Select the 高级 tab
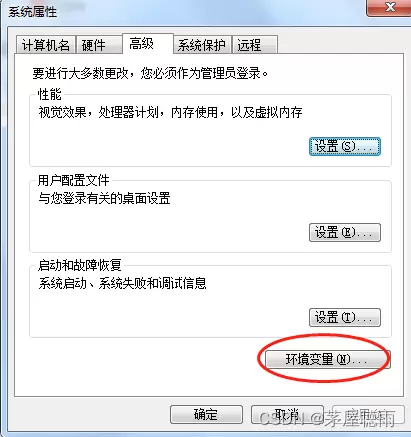Image resolution: width=411 pixels, height=437 pixels. (148, 43)
